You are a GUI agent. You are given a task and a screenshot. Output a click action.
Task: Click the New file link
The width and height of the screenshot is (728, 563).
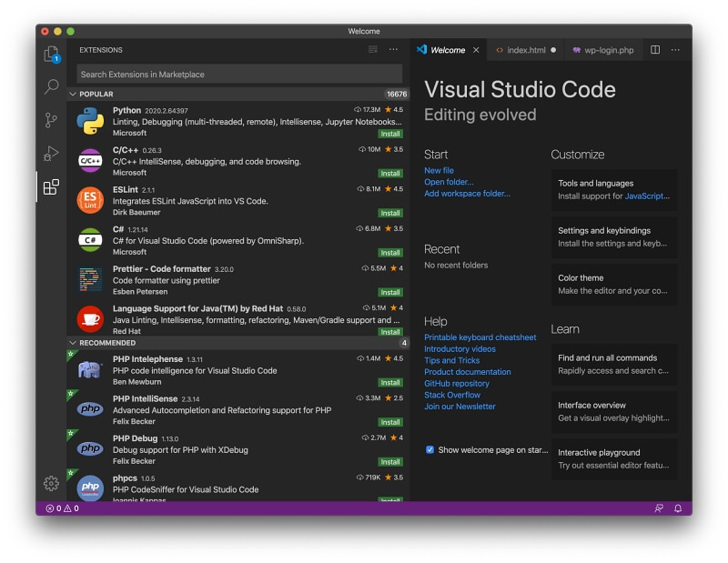439,170
